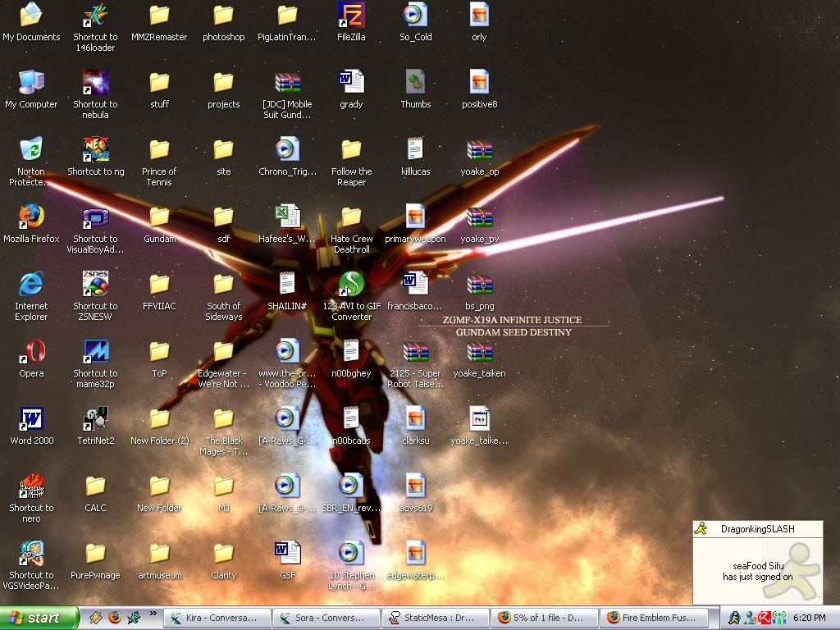Select the Internet Explorer desktop icon
Image resolution: width=840 pixels, height=630 pixels.
pos(31,285)
